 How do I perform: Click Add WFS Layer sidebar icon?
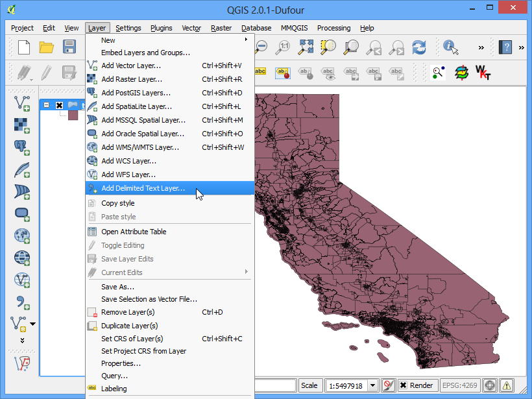pyautogui.click(x=22, y=280)
